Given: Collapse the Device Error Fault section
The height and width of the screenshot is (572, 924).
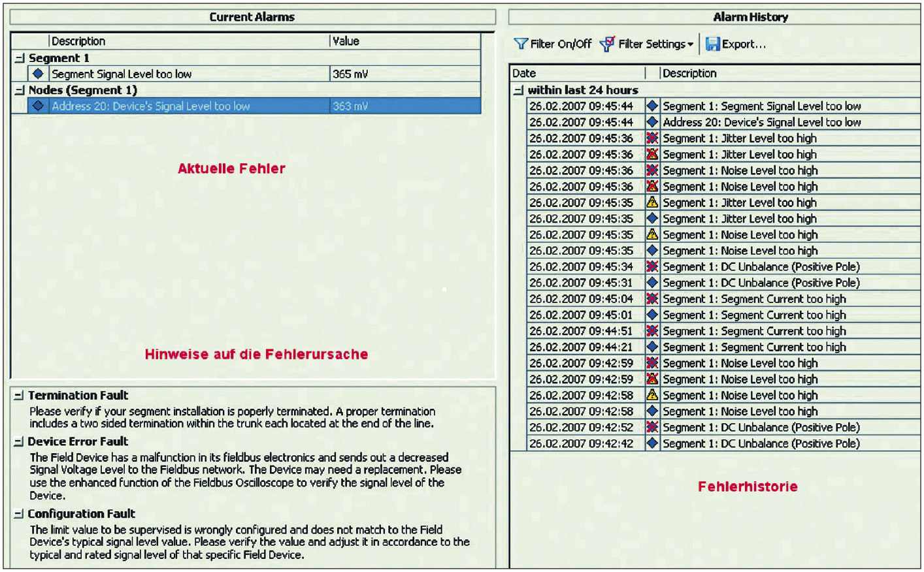Looking at the screenshot, I should pyautogui.click(x=19, y=442).
